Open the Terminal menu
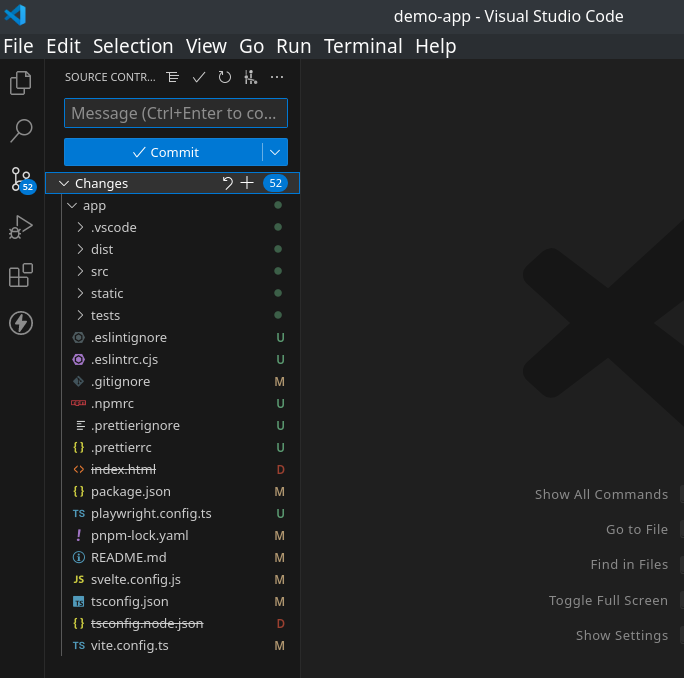 tap(363, 46)
